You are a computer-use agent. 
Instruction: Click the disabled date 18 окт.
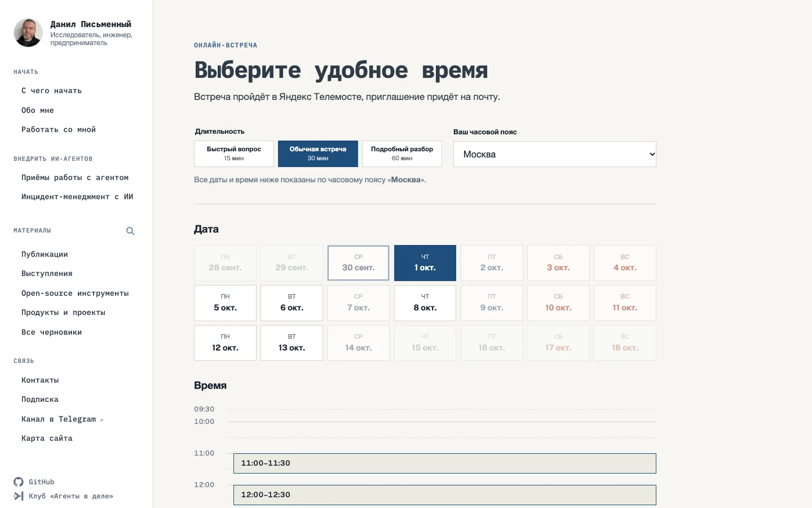pos(625,343)
